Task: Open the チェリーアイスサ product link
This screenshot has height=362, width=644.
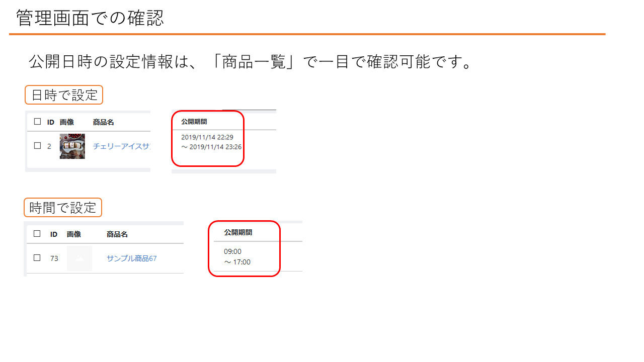Action: (x=121, y=146)
